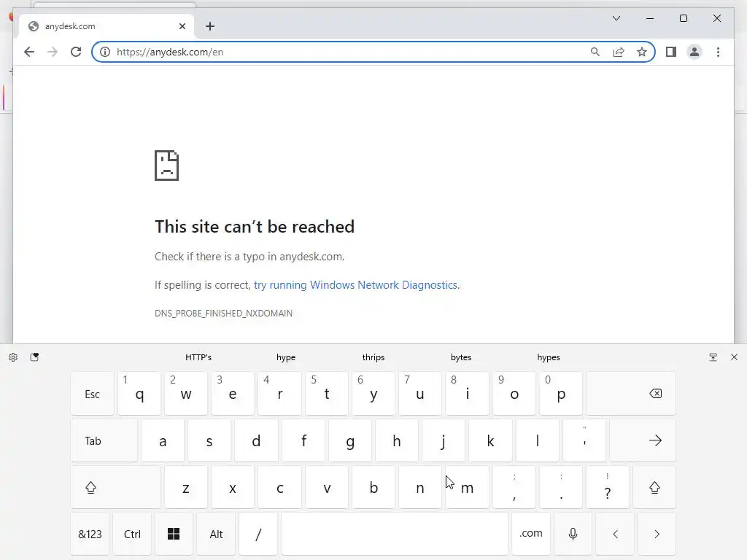Tap the g key
This screenshot has height=560, width=747.
click(349, 440)
